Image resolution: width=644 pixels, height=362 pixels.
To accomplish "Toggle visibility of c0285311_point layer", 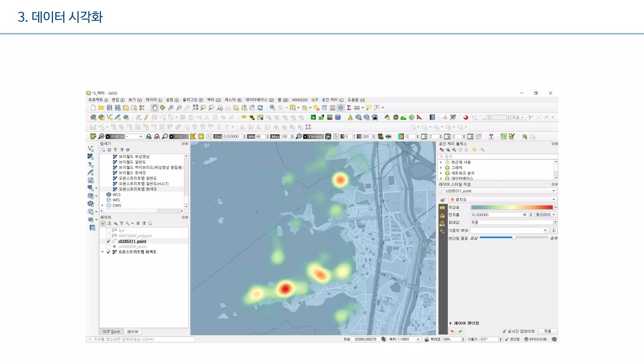I will coord(108,241).
